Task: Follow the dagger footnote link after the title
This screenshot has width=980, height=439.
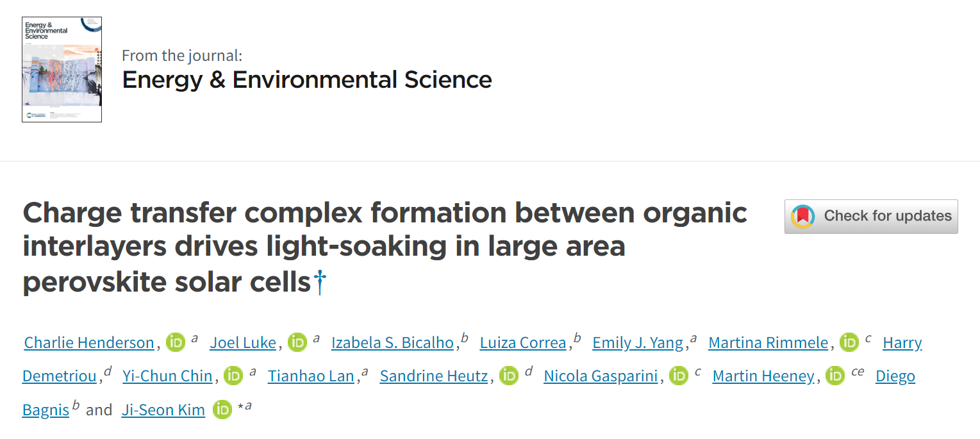Action: pos(319,282)
